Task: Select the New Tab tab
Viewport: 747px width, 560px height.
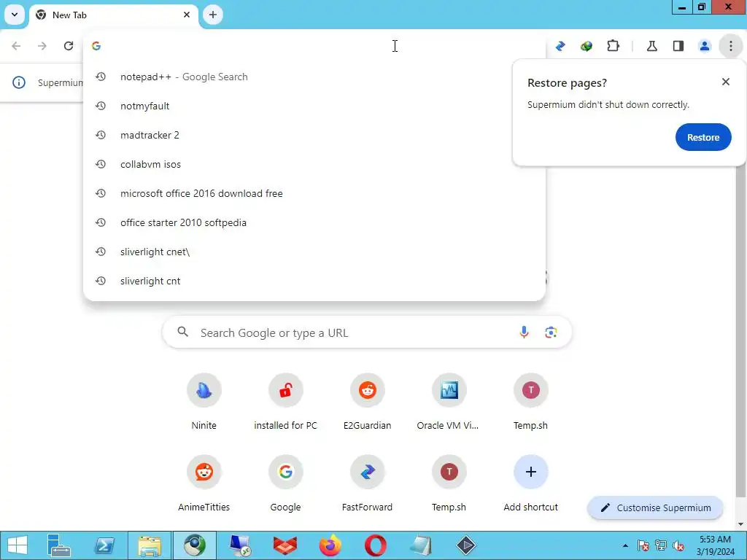Action: pos(115,15)
